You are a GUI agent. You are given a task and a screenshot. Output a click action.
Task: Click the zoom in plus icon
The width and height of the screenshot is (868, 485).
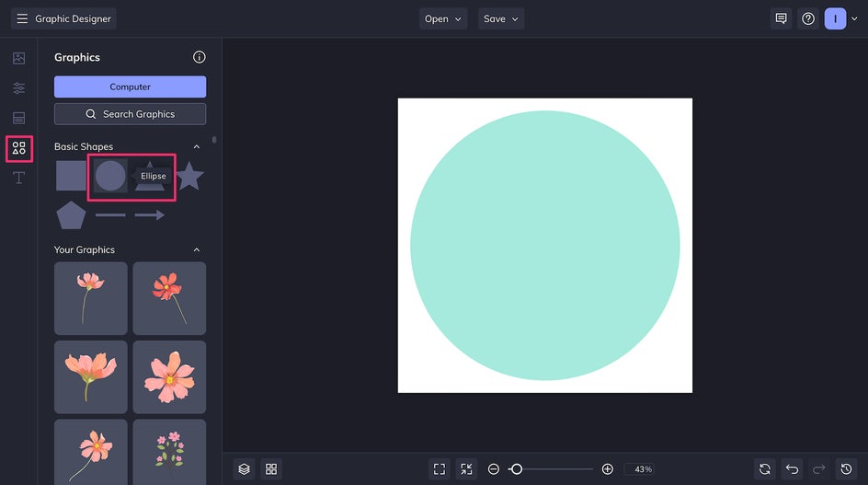607,469
